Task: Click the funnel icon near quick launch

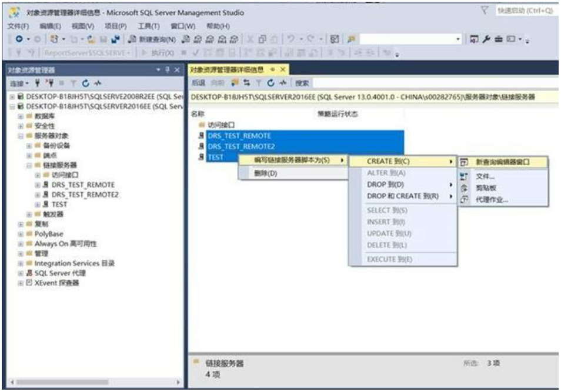Action: [485, 11]
